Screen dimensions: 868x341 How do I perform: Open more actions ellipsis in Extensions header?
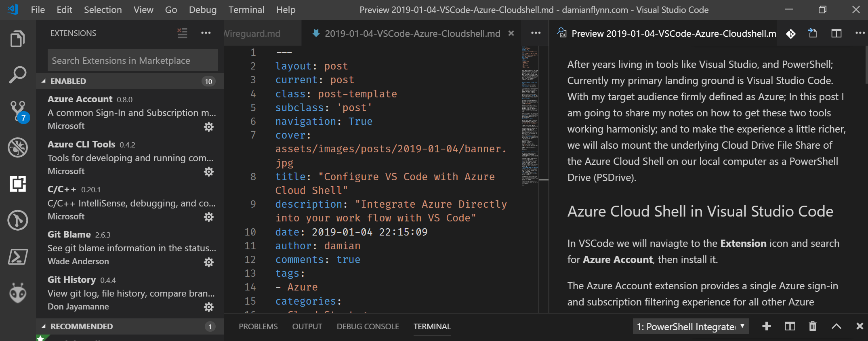click(206, 33)
